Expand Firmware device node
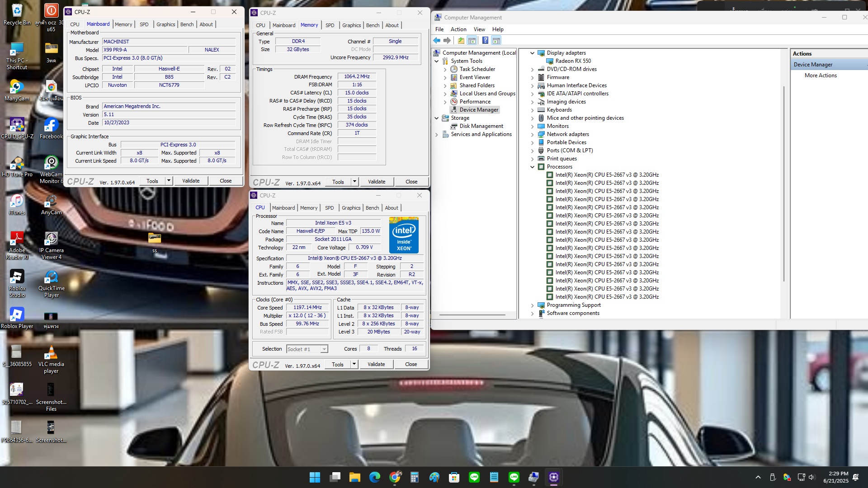This screenshot has width=868, height=488. 532,77
